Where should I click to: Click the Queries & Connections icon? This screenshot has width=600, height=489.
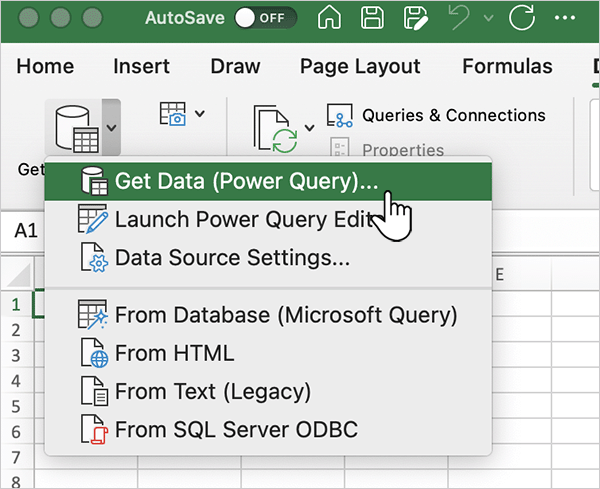340,116
